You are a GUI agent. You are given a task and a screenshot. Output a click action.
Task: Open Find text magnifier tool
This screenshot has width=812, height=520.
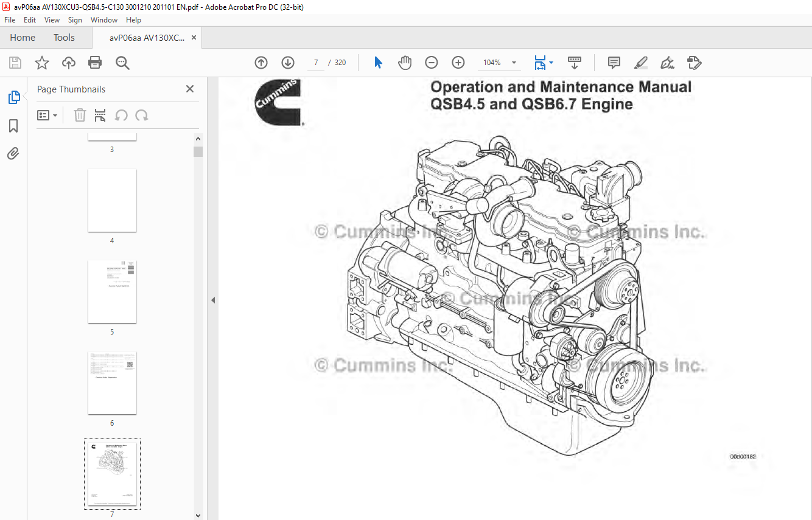click(x=122, y=63)
